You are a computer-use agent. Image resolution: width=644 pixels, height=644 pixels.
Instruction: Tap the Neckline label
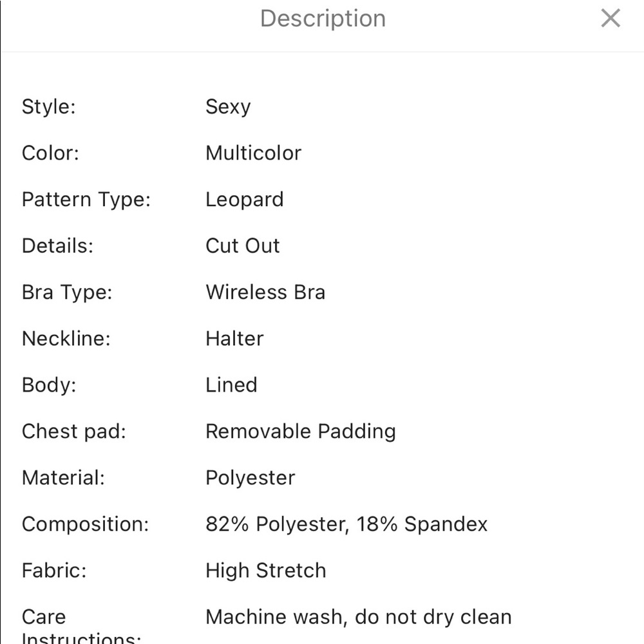[x=66, y=339]
